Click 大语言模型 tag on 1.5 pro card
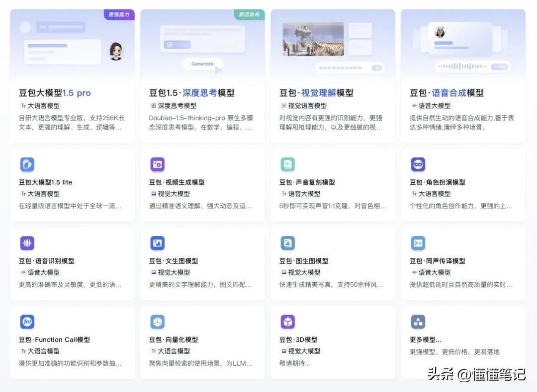Screen dimensions: 537x392 tap(40, 106)
